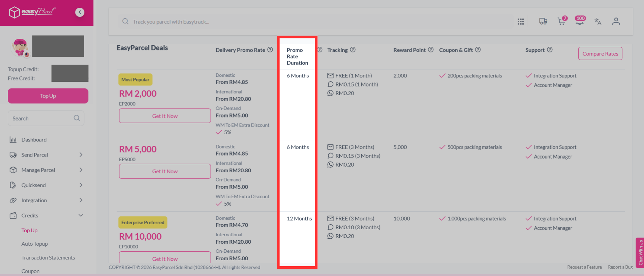The width and height of the screenshot is (644, 276).
Task: Click the Promo Rate Duration help icon
Action: 320,50
